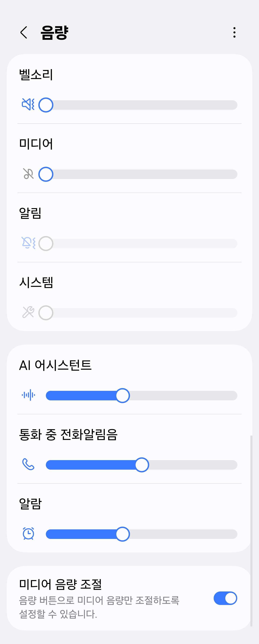Tap the muted music note icon under 미디어
The height and width of the screenshot is (644, 259).
click(x=28, y=174)
